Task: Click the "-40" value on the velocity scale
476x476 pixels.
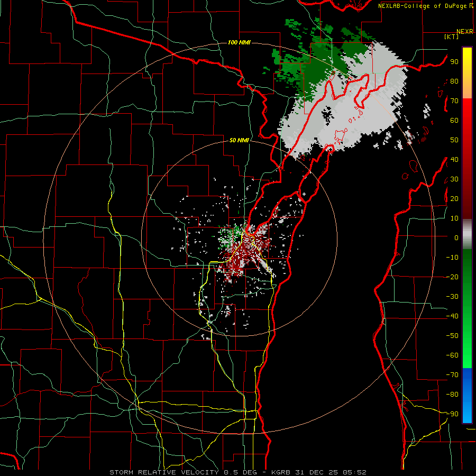Action: [x=452, y=316]
